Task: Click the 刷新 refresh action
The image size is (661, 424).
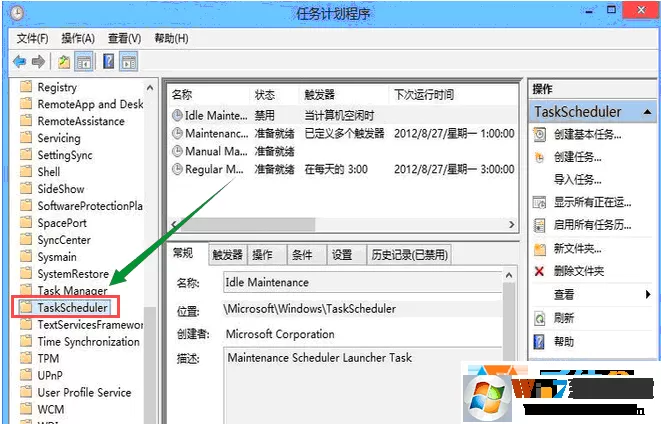Action: (564, 318)
